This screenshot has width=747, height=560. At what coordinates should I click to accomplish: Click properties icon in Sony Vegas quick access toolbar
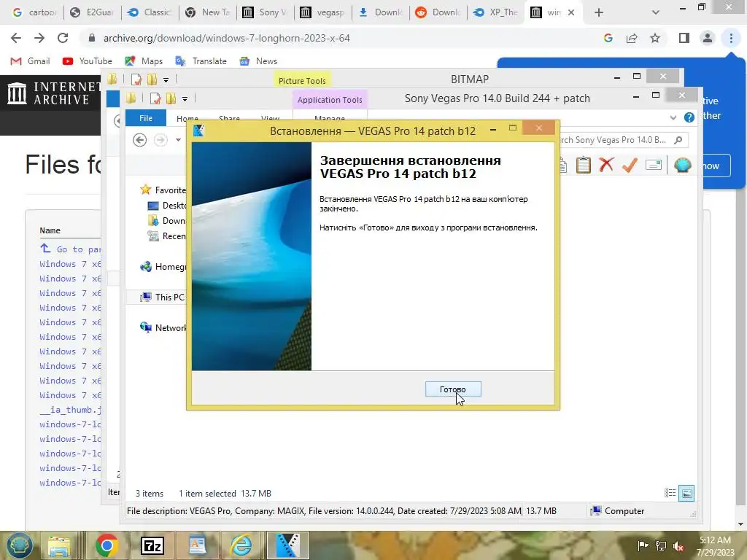point(155,98)
